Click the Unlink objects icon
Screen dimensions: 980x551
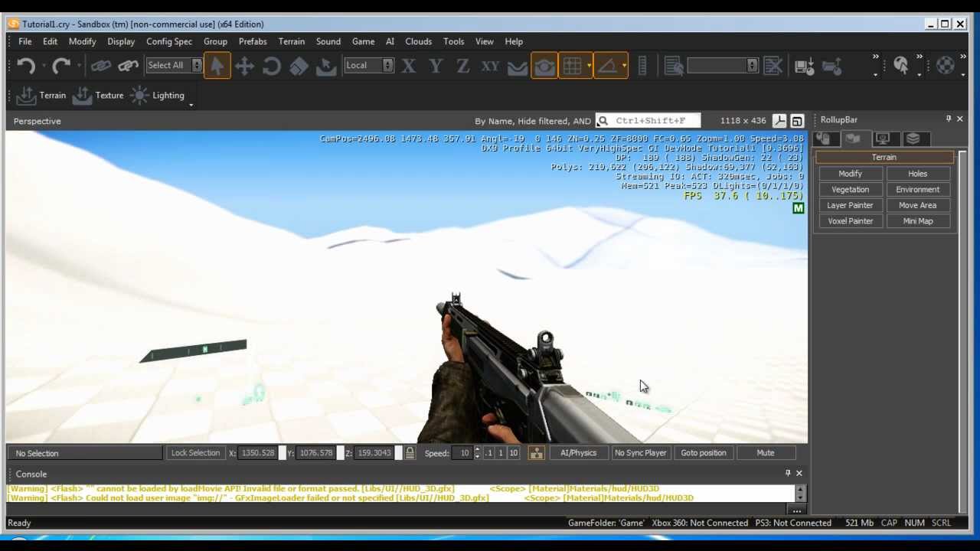(128, 66)
